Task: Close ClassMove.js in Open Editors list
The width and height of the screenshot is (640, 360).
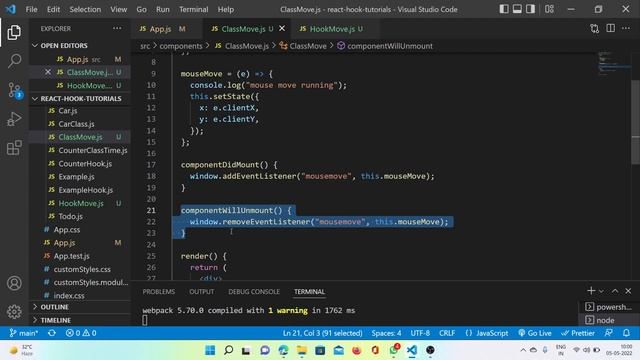Action: point(48,72)
